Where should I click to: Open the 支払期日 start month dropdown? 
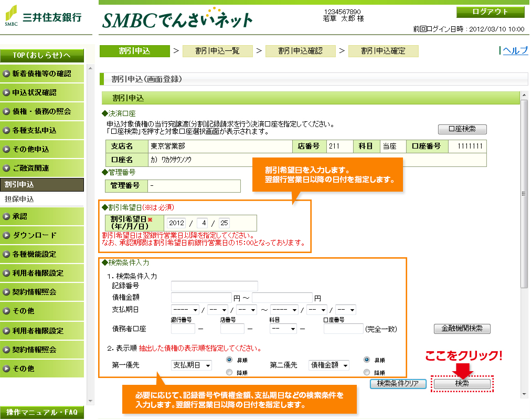pyautogui.click(x=218, y=310)
